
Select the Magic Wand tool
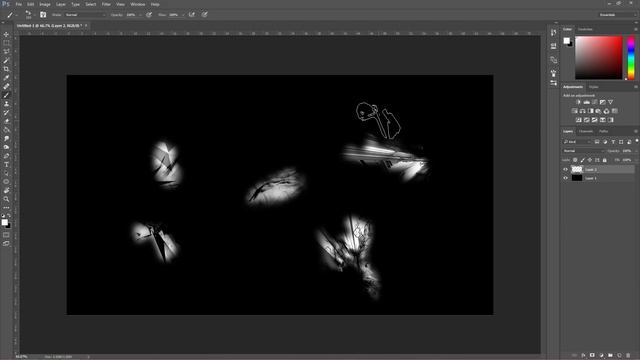(6, 60)
